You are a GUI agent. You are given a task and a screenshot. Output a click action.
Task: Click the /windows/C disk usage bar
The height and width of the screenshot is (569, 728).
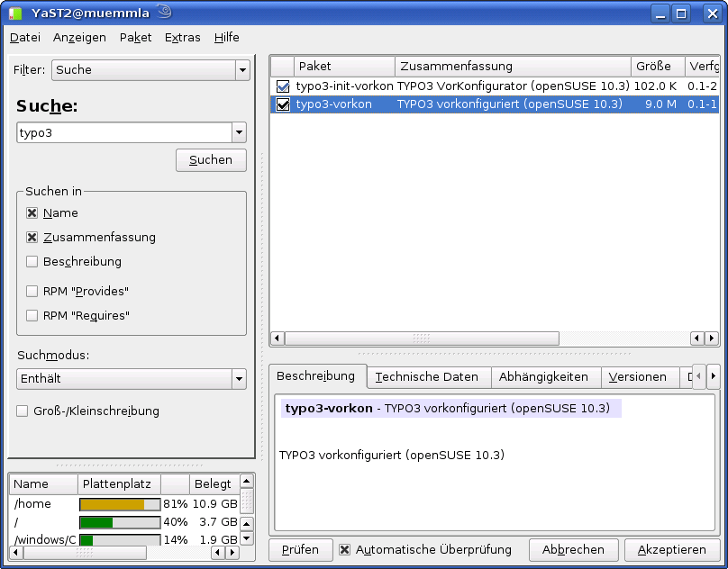[120, 540]
